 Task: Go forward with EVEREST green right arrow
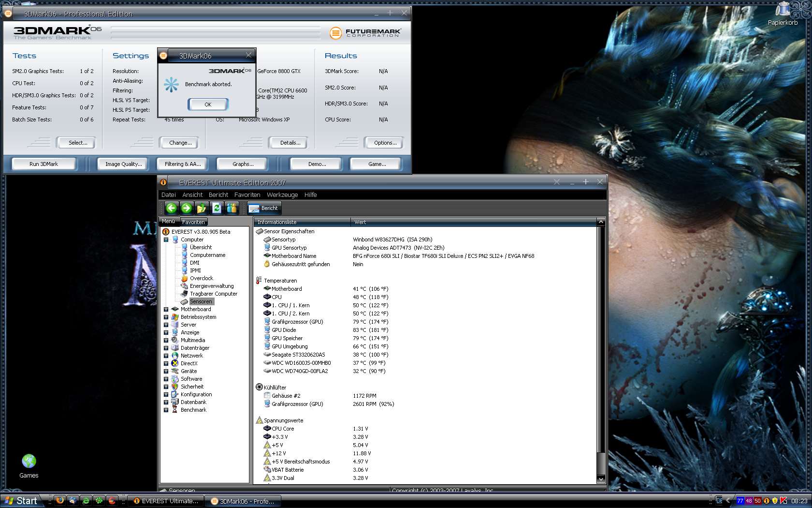pos(187,208)
